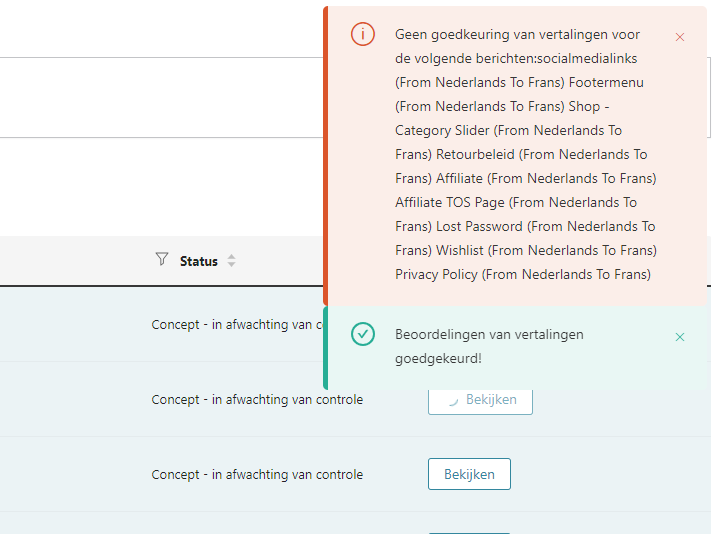Click the warning message text listing Footermenu

click(x=526, y=154)
